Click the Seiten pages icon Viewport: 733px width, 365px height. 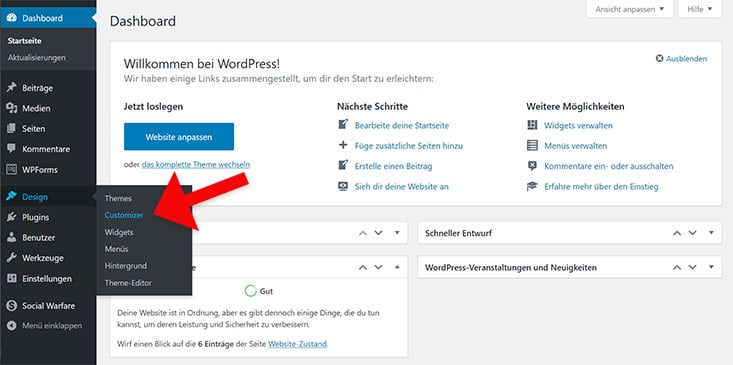[x=12, y=129]
